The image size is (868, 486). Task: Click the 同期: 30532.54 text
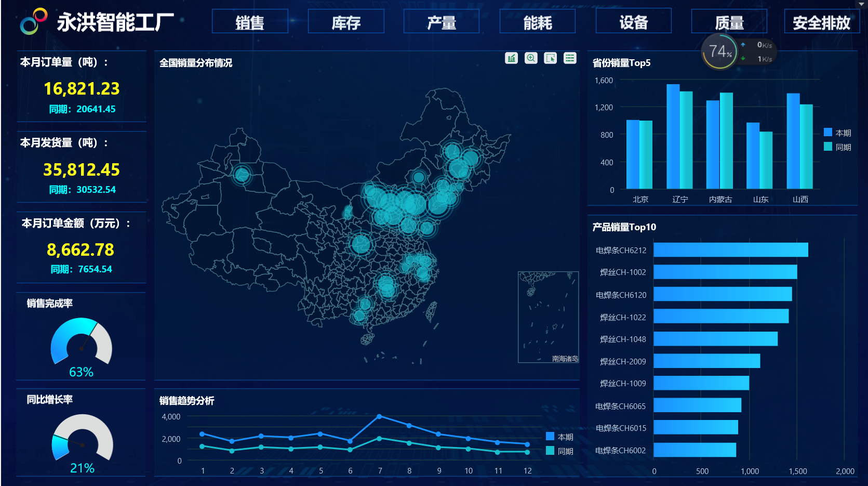click(x=82, y=190)
